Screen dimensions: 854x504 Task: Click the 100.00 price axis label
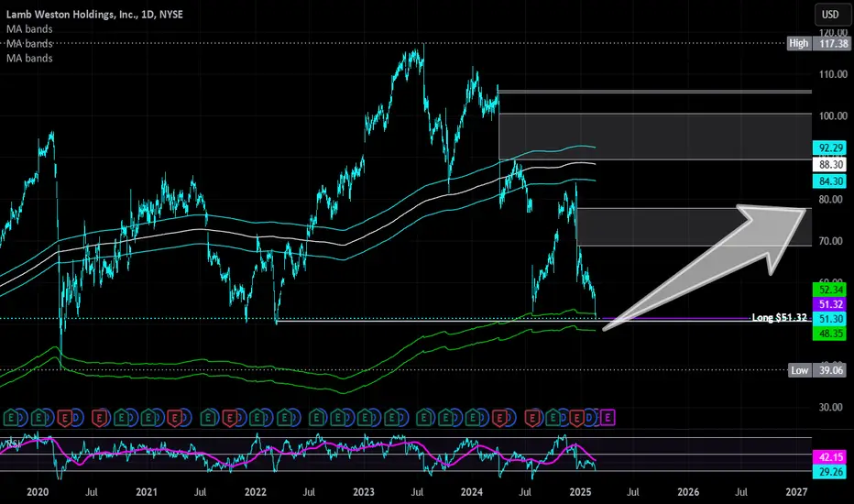pyautogui.click(x=833, y=116)
